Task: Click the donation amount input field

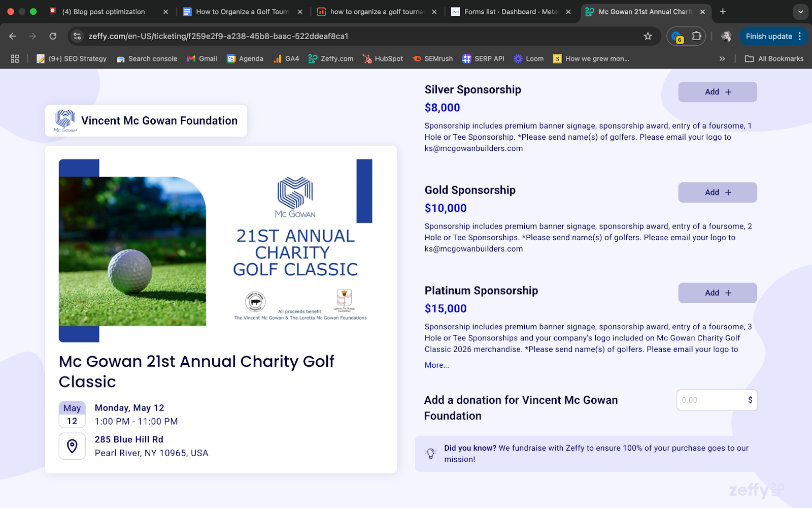Action: [x=717, y=400]
